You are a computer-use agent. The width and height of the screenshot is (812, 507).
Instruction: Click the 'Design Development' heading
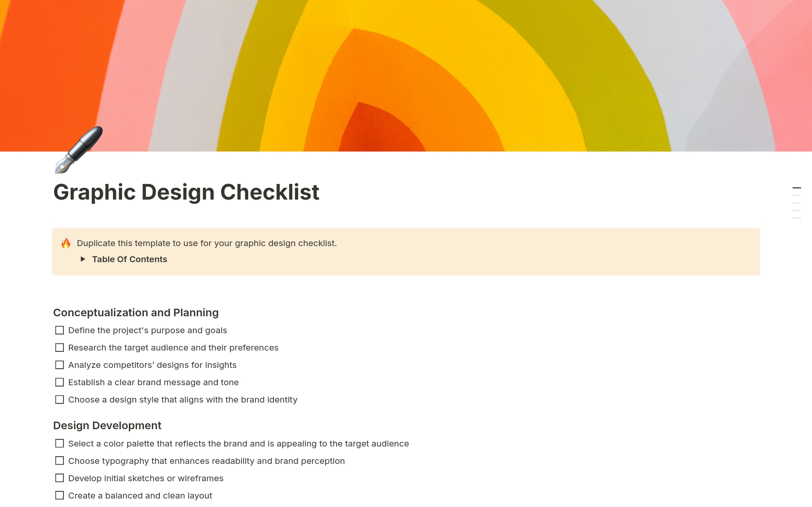(x=107, y=426)
